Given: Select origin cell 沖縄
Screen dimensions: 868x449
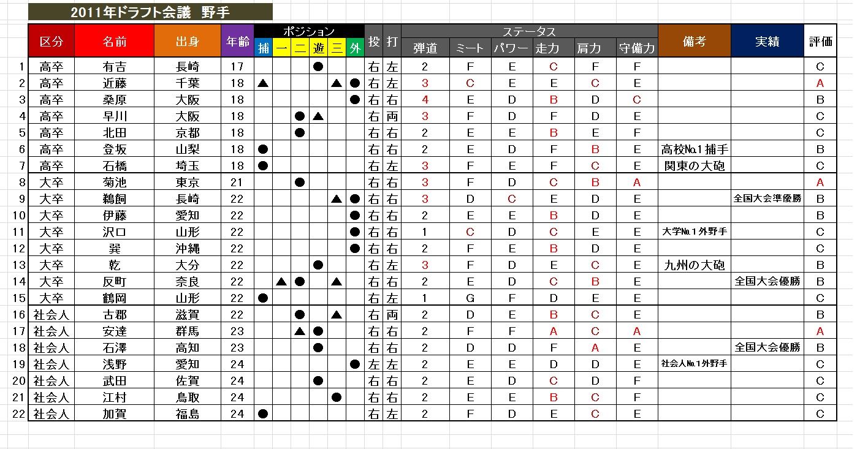Looking at the screenshot, I should 188,249.
